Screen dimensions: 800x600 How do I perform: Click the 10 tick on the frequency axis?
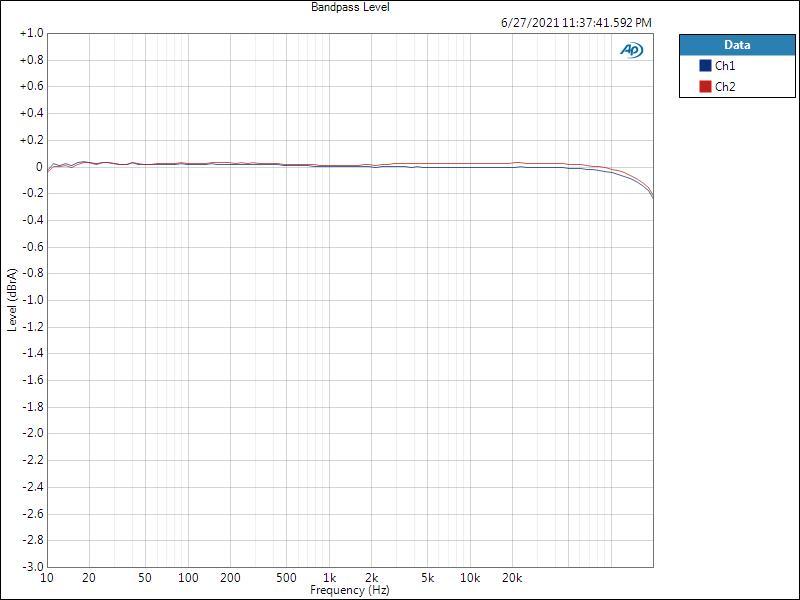point(47,578)
